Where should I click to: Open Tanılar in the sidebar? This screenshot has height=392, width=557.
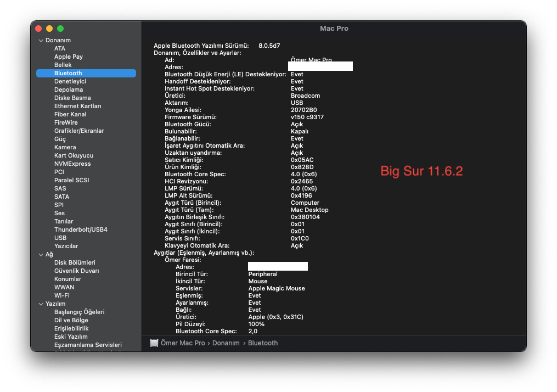point(64,221)
